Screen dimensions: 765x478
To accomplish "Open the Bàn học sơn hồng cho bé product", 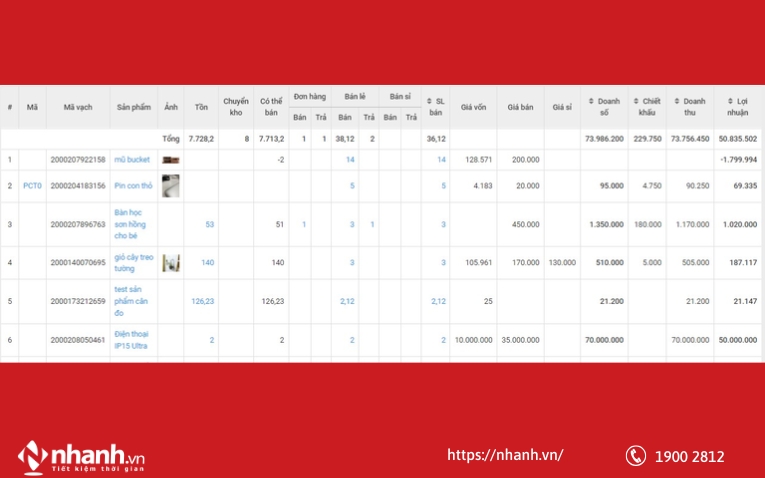I will click(x=131, y=225).
